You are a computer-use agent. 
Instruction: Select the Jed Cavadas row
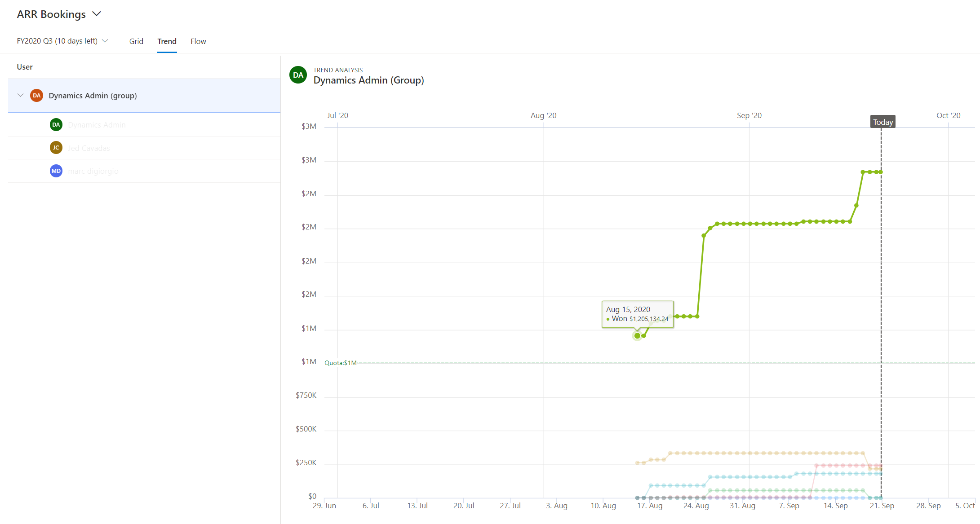pos(144,148)
